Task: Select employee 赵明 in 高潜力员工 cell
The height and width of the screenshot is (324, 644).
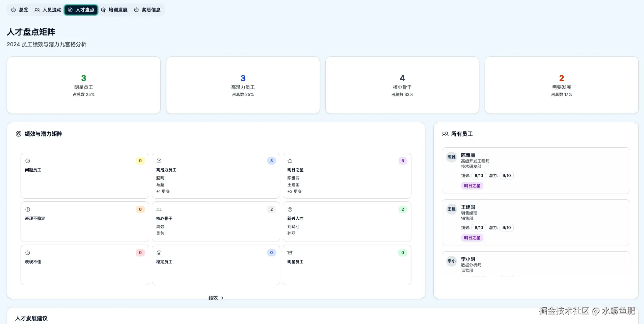Action: (160, 178)
